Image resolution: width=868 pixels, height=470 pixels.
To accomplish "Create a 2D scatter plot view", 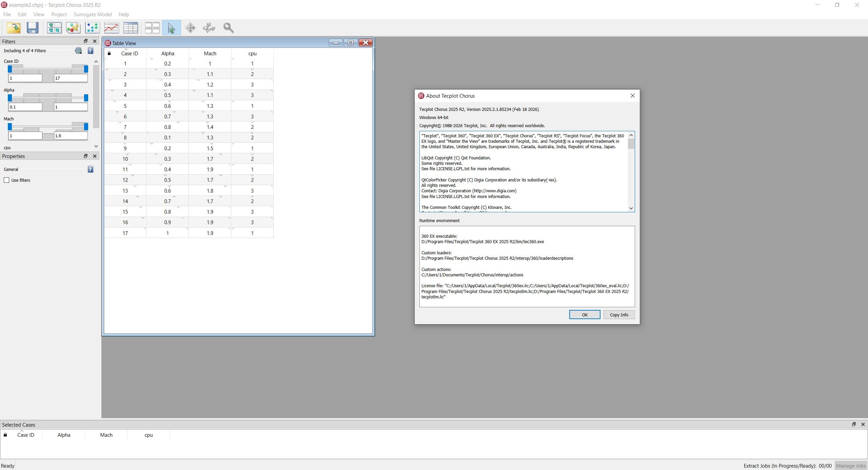I will [x=92, y=28].
